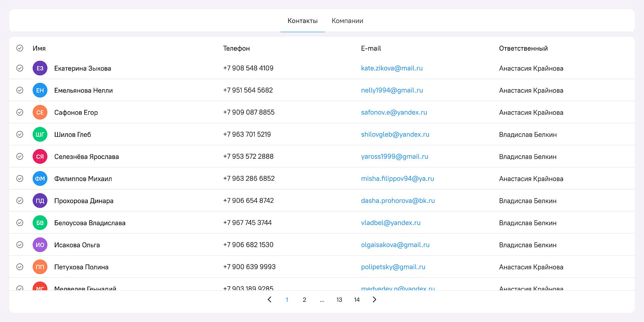The width and height of the screenshot is (644, 322).
Task: Click the ЕЗ avatar of Екатерина Зыкова
Action: (x=40, y=68)
